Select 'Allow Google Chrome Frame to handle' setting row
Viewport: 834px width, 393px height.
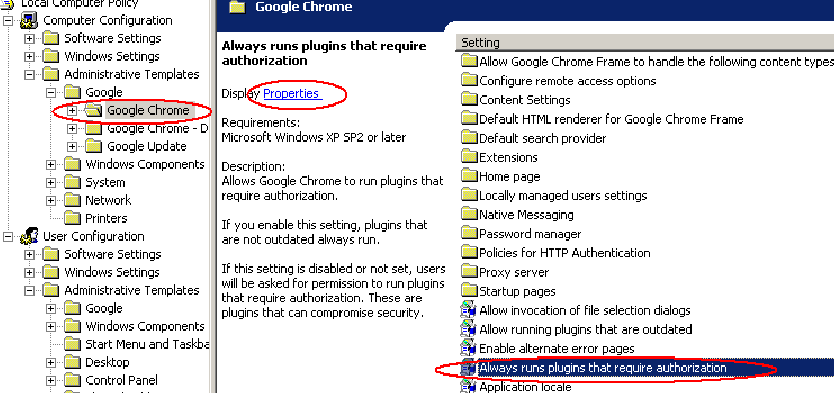point(647,61)
